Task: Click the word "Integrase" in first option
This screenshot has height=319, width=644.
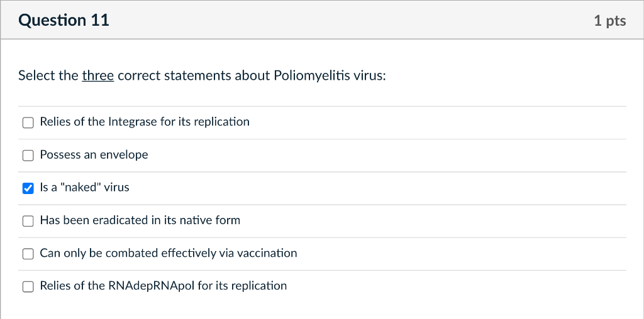Action: coord(132,122)
